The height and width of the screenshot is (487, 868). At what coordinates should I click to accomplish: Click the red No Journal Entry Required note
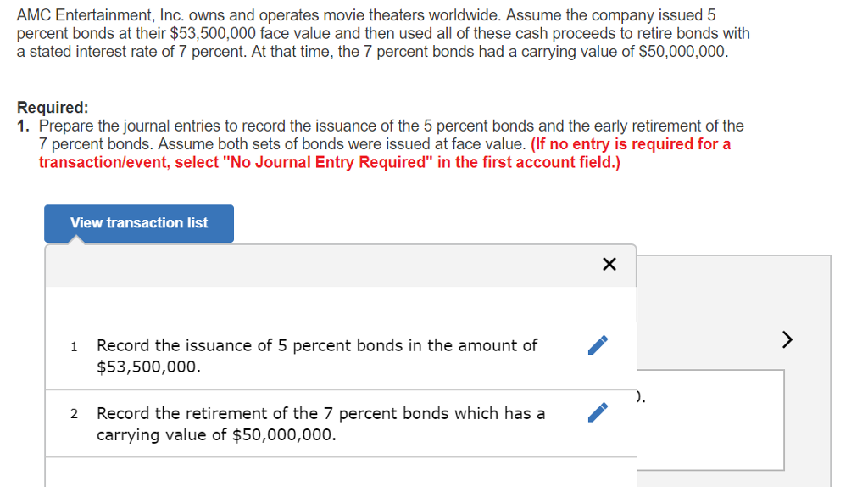click(x=384, y=153)
